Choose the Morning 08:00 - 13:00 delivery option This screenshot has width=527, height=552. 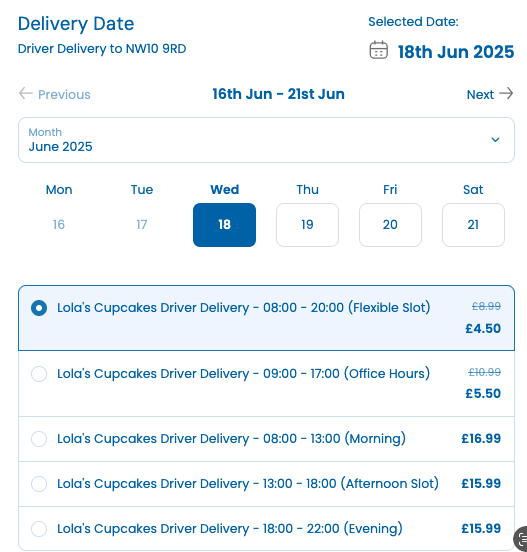pyautogui.click(x=266, y=439)
